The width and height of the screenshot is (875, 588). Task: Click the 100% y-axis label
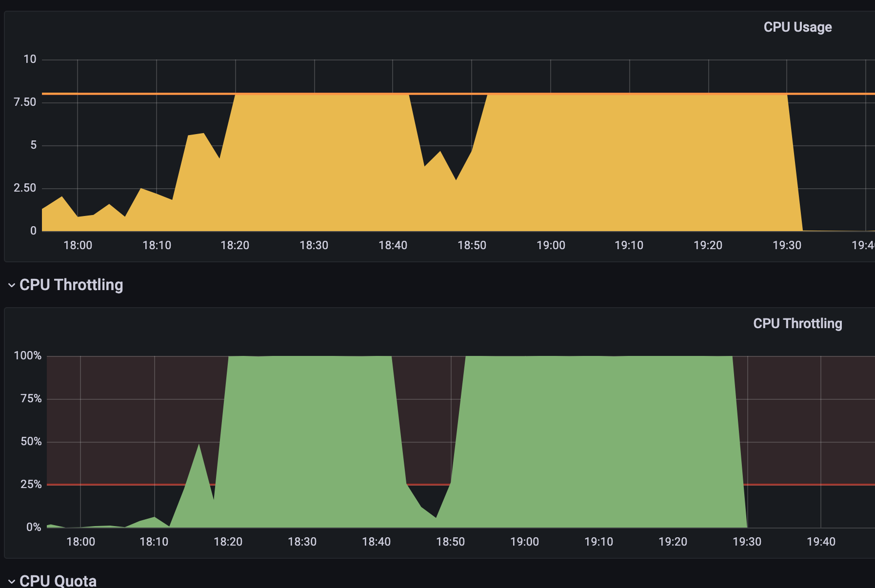click(27, 356)
